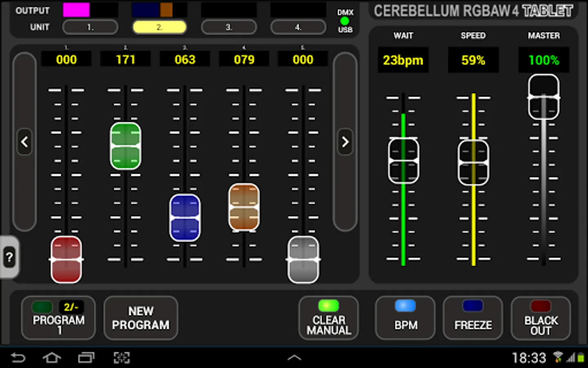Click the MASTER label
This screenshot has height=368, width=588.
point(544,36)
